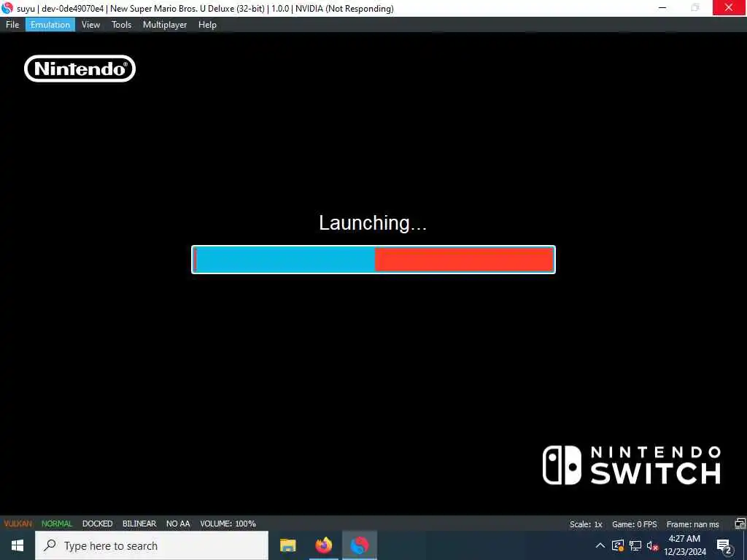The height and width of the screenshot is (560, 747).
Task: Open Firefox from the taskbar
Action: click(x=323, y=545)
